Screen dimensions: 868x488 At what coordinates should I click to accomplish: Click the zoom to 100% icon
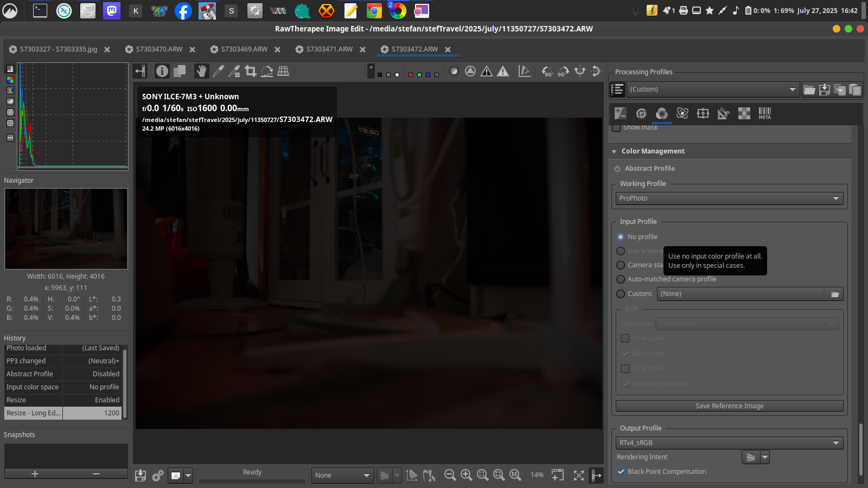[x=515, y=475]
